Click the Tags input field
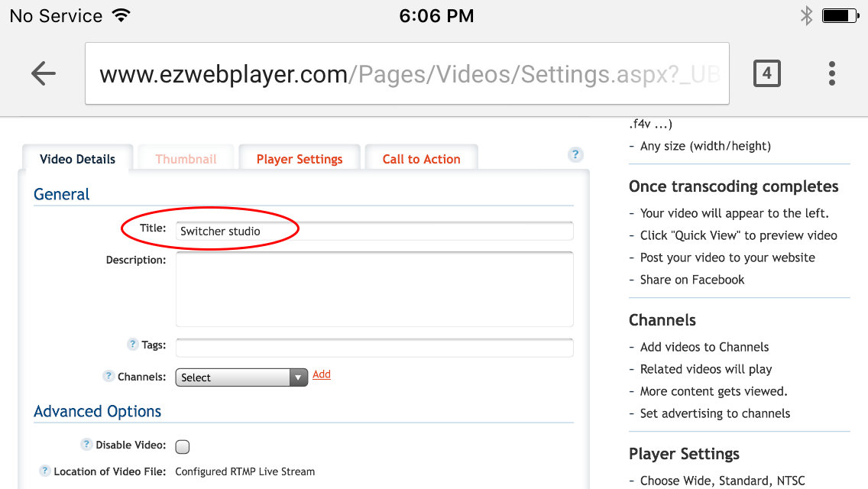The image size is (868, 489). (374, 347)
